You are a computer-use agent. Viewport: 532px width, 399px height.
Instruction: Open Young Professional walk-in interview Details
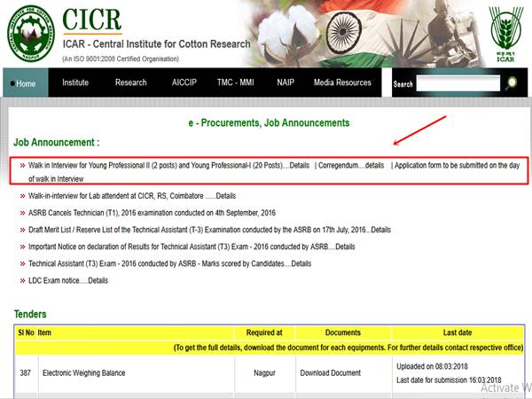[x=300, y=165]
